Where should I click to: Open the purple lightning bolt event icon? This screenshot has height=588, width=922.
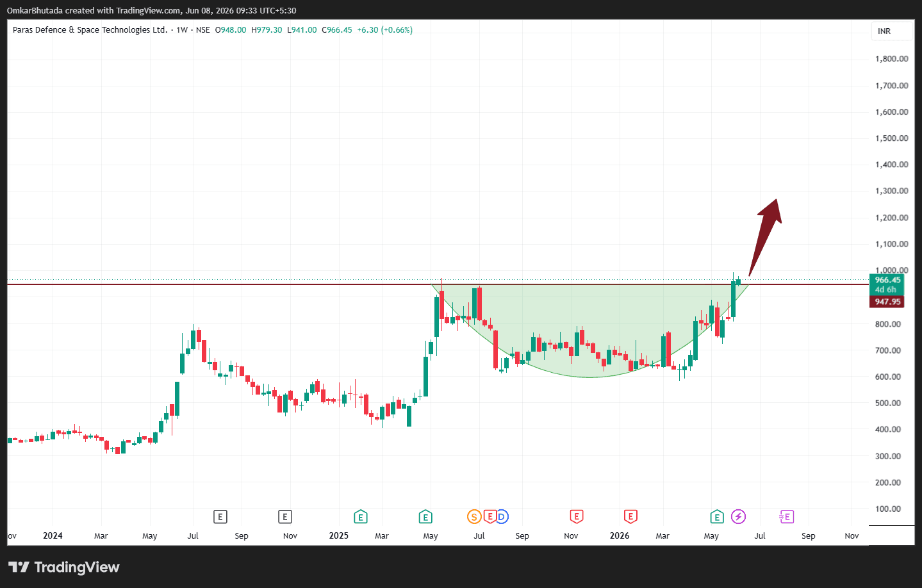click(738, 517)
